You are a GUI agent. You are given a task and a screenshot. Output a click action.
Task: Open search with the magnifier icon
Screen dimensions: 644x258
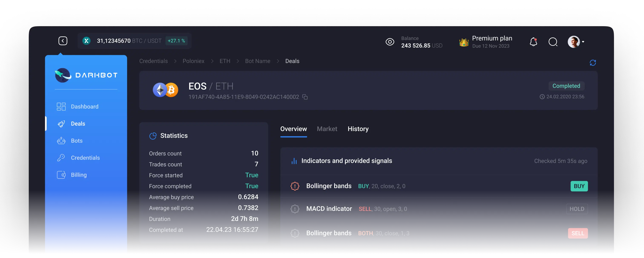coord(553,42)
